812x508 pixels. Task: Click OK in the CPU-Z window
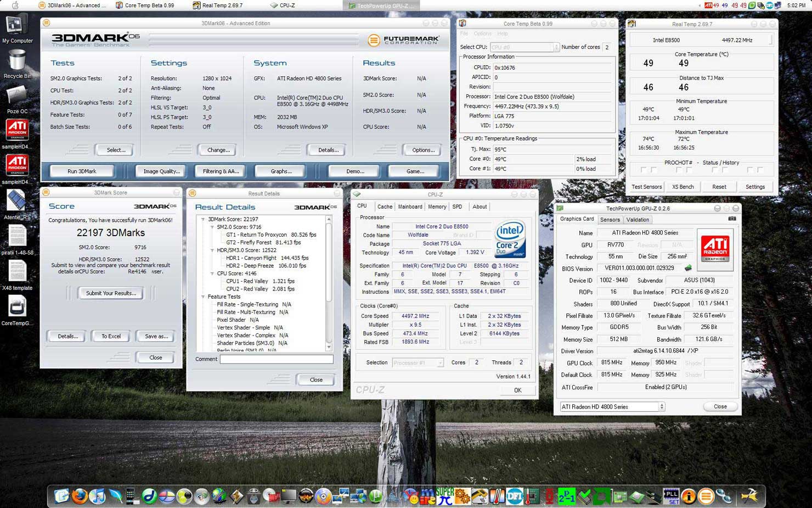tap(517, 390)
